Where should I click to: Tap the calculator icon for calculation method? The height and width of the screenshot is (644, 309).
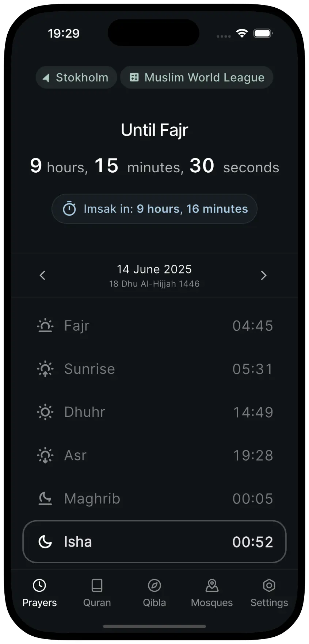pyautogui.click(x=134, y=77)
